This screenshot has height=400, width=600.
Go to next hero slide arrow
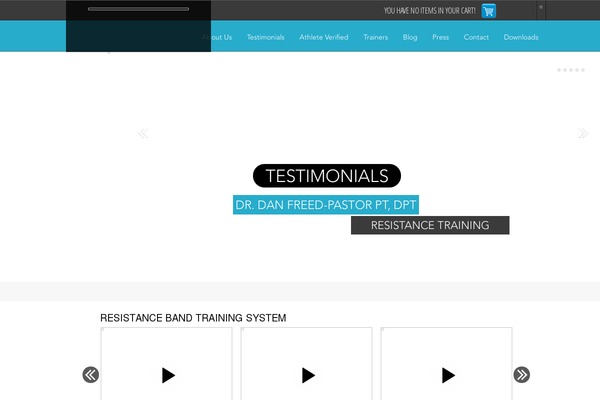(x=583, y=133)
